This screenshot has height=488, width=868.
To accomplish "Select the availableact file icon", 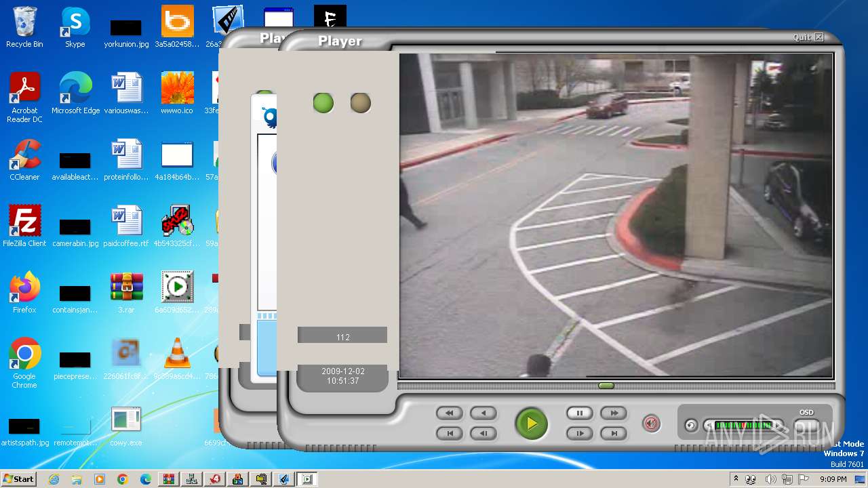I will point(75,165).
